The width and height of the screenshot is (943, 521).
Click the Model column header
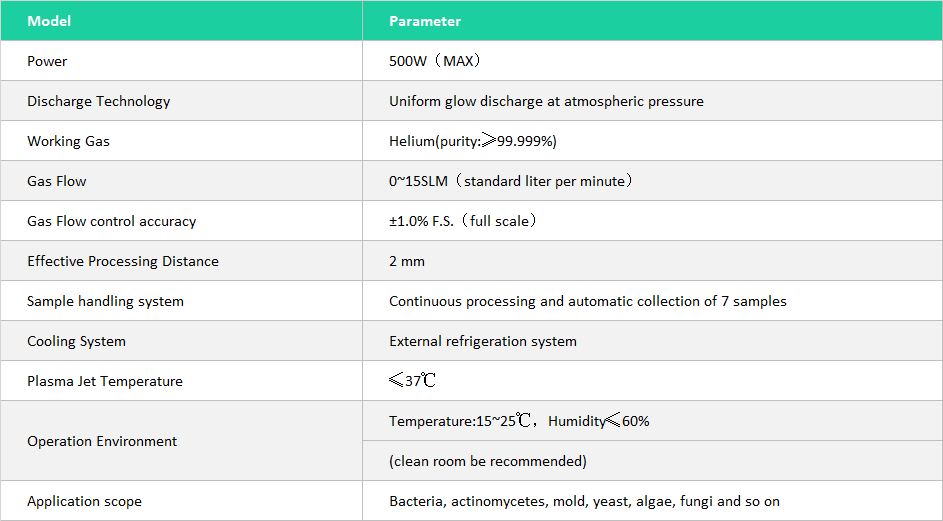click(x=49, y=21)
